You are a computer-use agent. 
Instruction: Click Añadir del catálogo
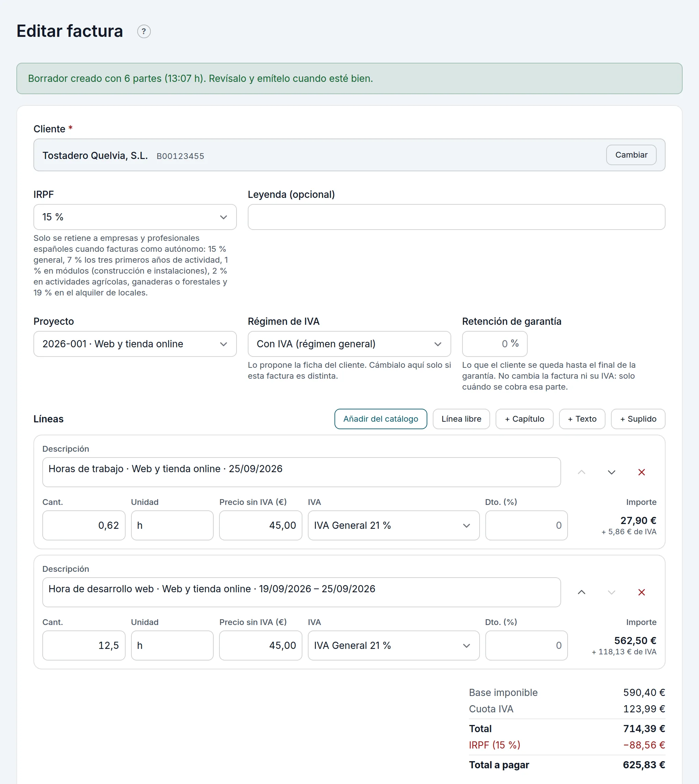[x=381, y=419]
